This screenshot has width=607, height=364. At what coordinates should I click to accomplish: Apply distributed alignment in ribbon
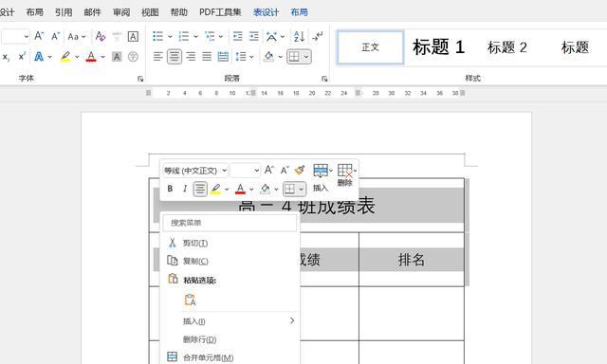[223, 57]
